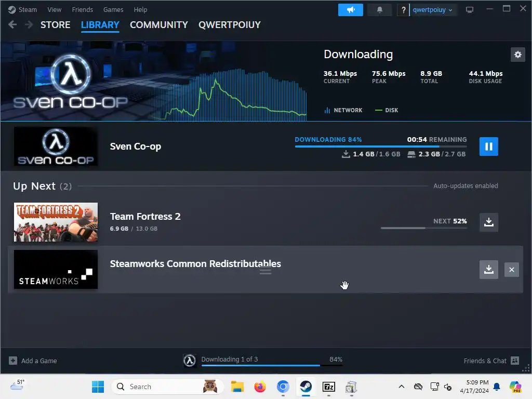The image size is (532, 399).
Task: Click the NETWORK graph legend
Action: (x=343, y=110)
